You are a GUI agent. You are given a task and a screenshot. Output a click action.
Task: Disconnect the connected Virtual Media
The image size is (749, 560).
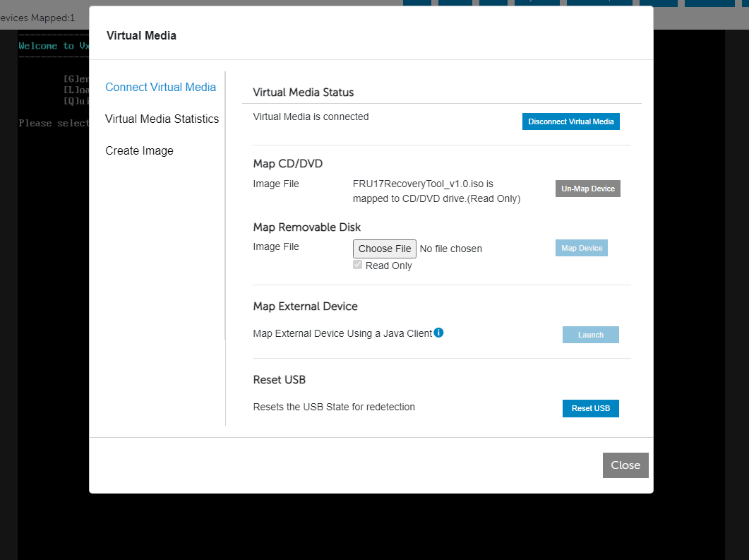(570, 121)
